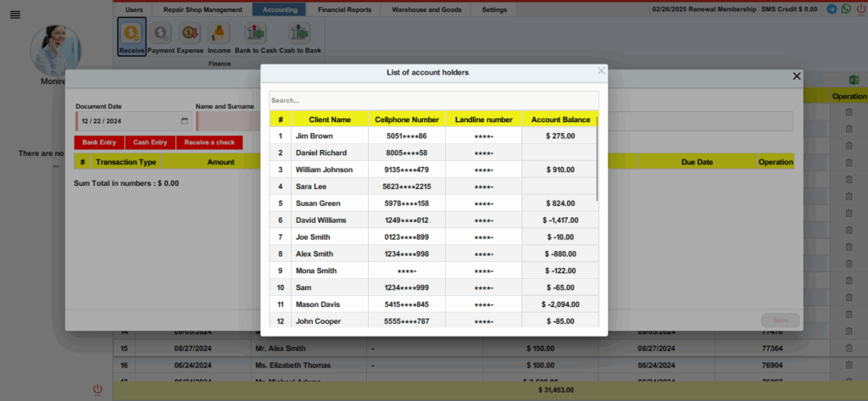Select client Sam

coord(303,287)
